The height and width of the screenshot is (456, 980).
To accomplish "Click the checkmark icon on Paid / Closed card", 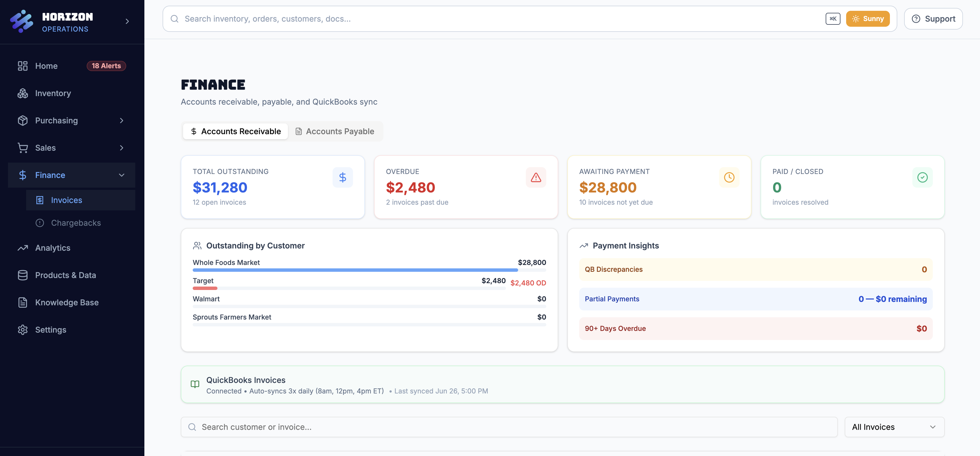I will click(x=923, y=177).
